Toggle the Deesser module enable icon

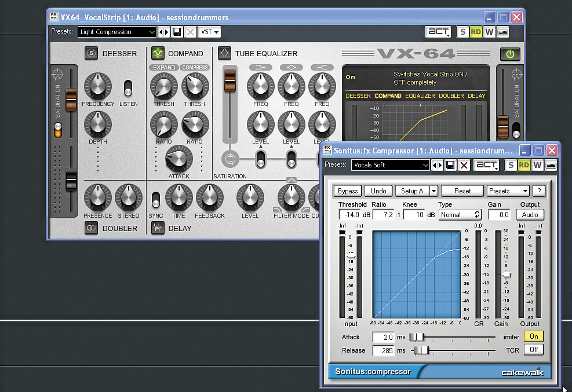(x=91, y=53)
